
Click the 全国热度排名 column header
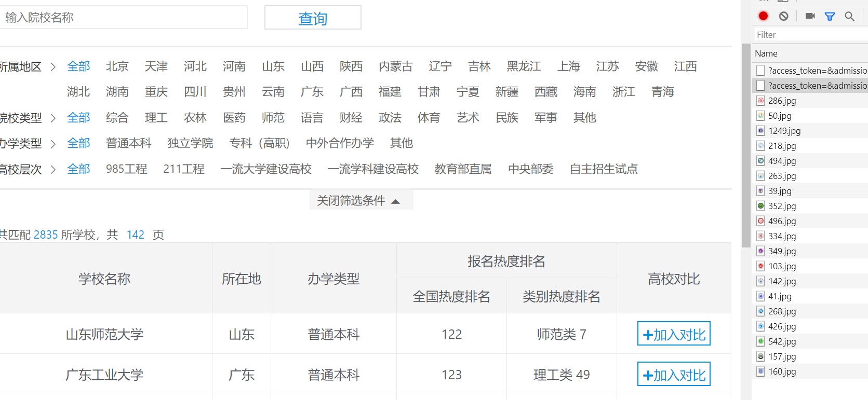point(451,296)
